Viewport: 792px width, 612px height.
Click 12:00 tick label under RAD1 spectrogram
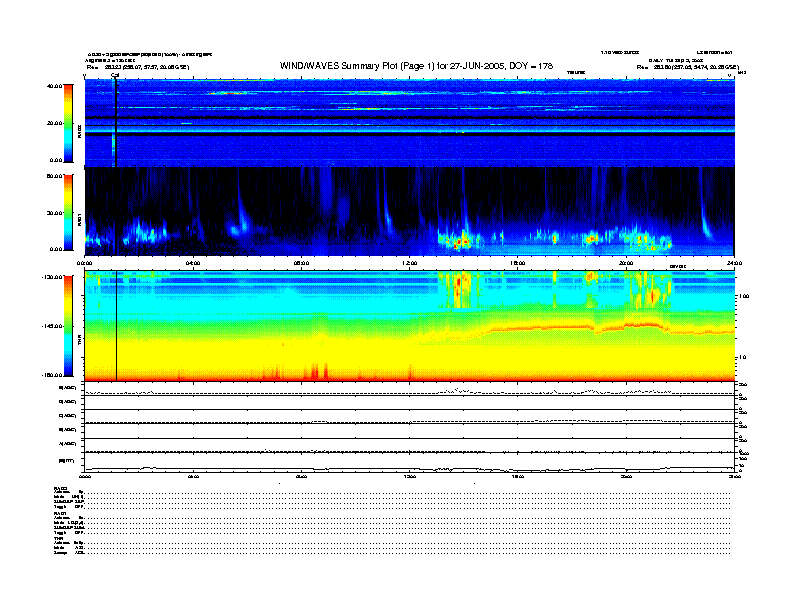[410, 263]
